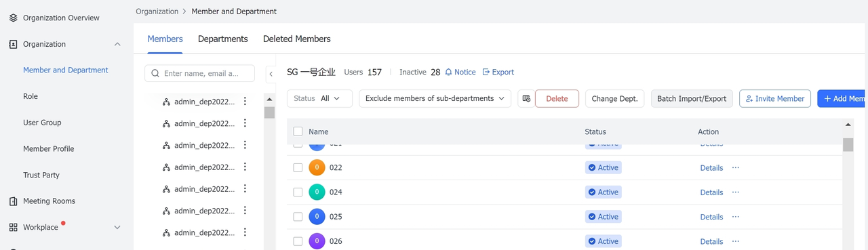Check the box for member 026
Viewport: 868px width, 250px height.
click(298, 241)
